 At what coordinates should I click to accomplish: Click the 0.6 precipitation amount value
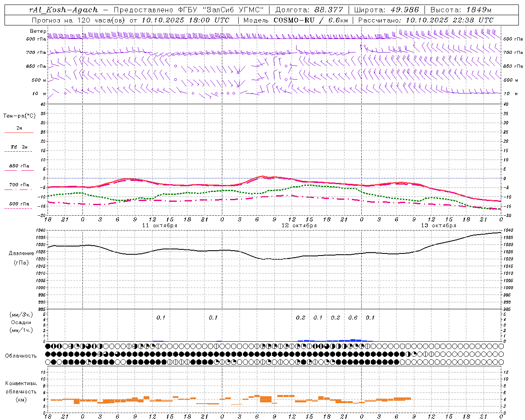[x=353, y=317]
